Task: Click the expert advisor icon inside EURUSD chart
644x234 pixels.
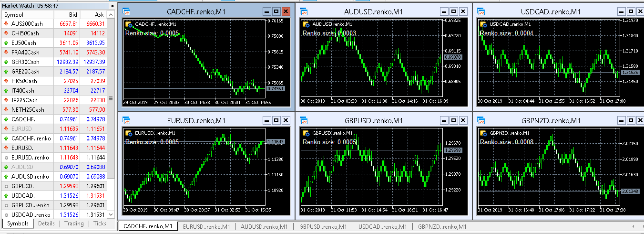Action: tap(129, 133)
